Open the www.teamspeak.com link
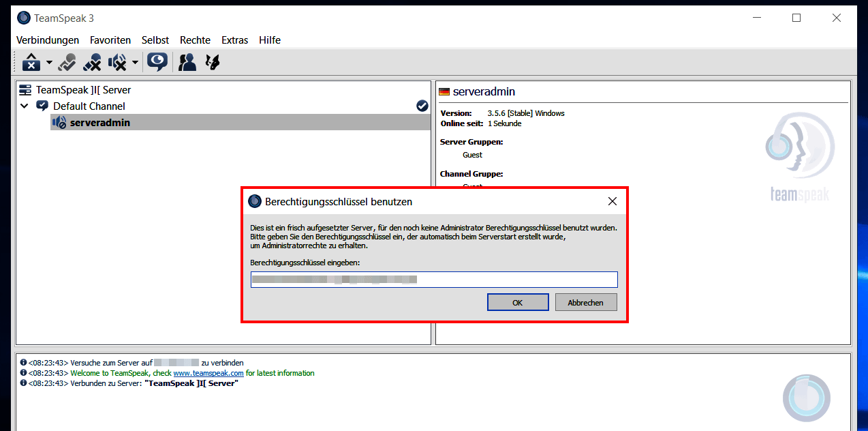This screenshot has width=868, height=431. click(208, 373)
